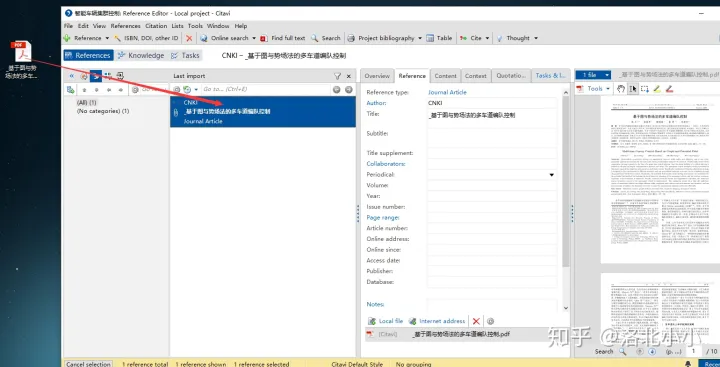Click the filter funnel icon beside Last import
Viewport: 720px width, 367px height.
pos(337,76)
